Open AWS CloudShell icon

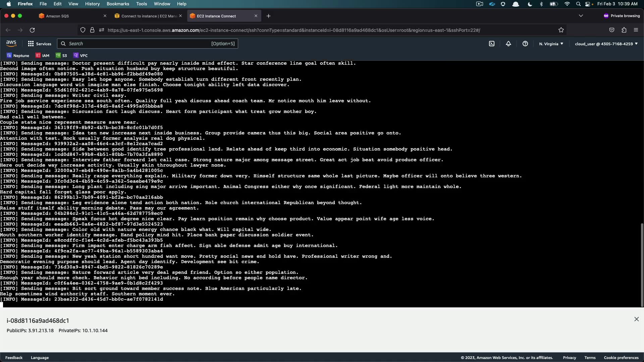[x=492, y=44]
